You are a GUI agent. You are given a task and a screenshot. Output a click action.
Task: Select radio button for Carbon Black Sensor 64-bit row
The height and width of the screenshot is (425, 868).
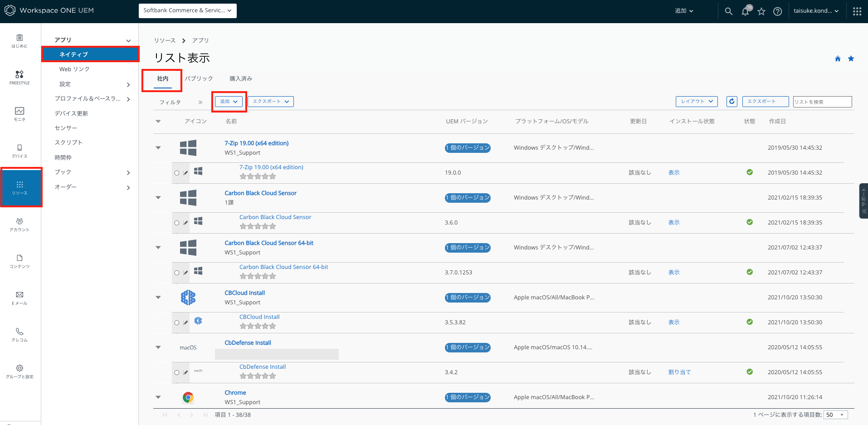[x=177, y=273]
